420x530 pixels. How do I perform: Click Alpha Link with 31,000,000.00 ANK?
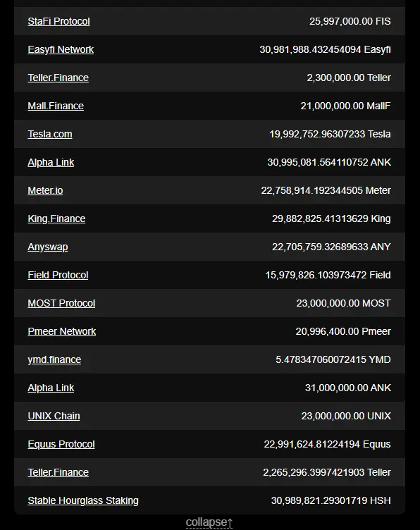click(x=51, y=388)
